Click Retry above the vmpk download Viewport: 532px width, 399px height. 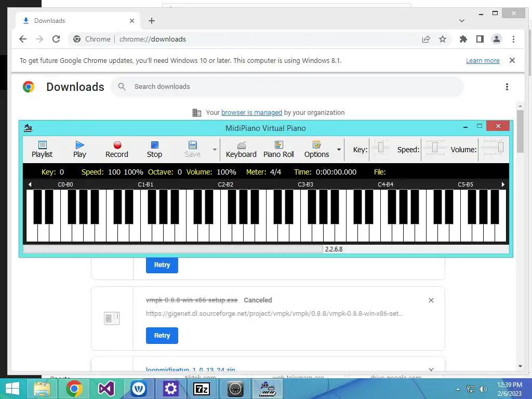(162, 264)
